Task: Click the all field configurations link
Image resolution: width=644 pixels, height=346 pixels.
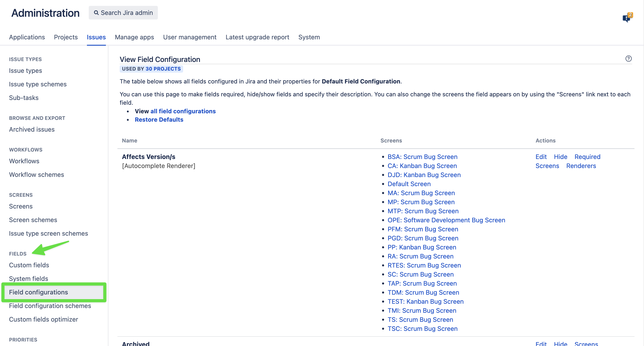Action: click(x=183, y=111)
